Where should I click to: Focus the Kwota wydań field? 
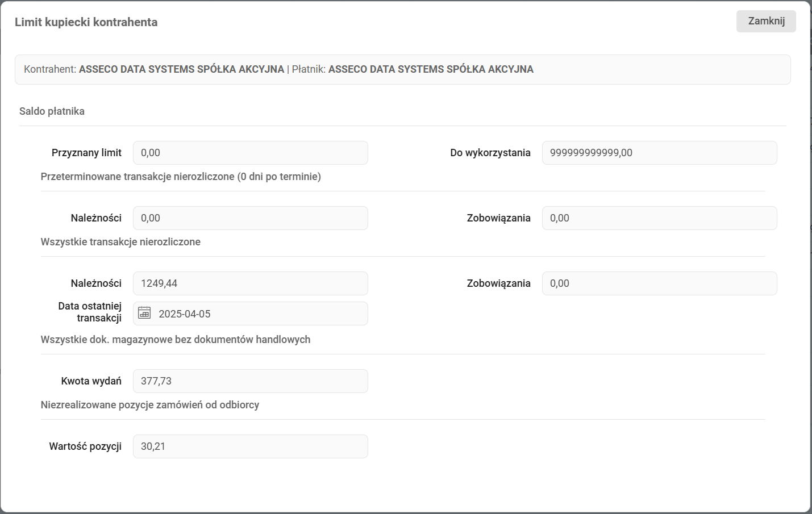[250, 381]
